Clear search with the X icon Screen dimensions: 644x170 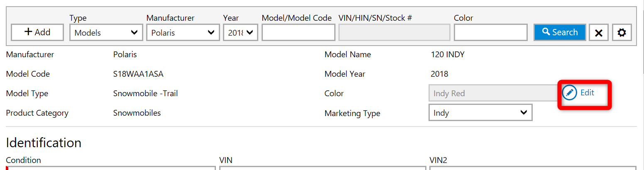pos(598,33)
